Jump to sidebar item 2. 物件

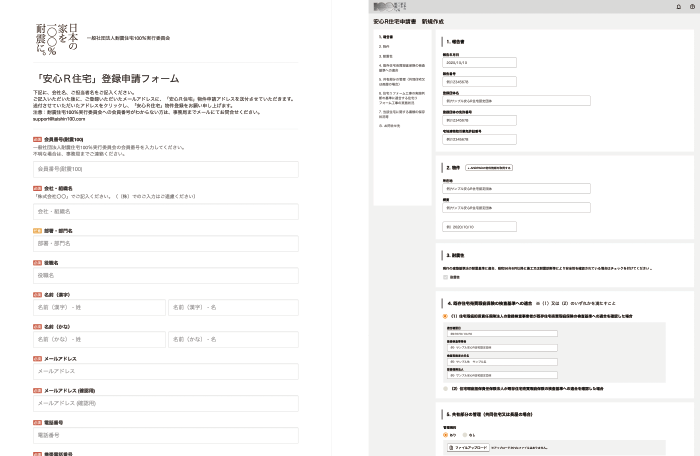(386, 46)
